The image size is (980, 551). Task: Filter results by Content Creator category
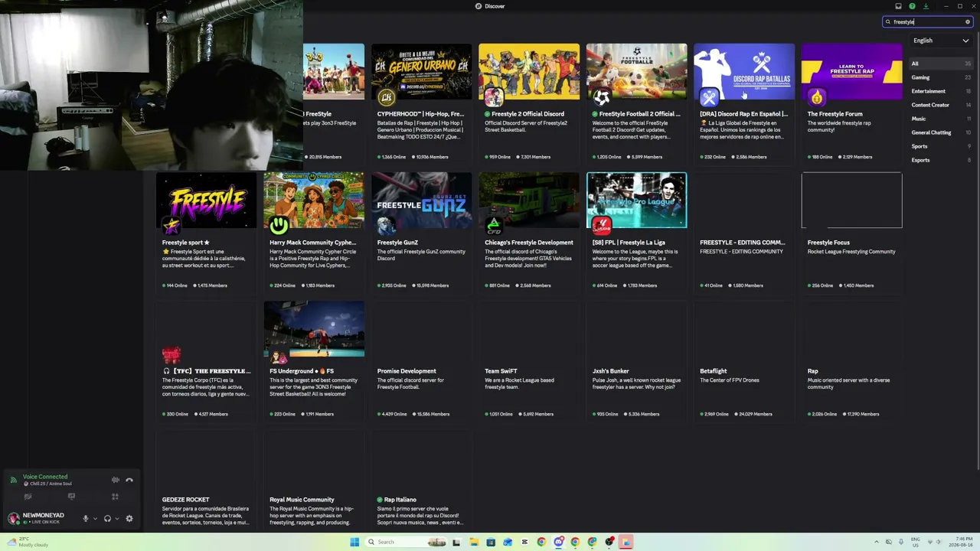pos(942,105)
